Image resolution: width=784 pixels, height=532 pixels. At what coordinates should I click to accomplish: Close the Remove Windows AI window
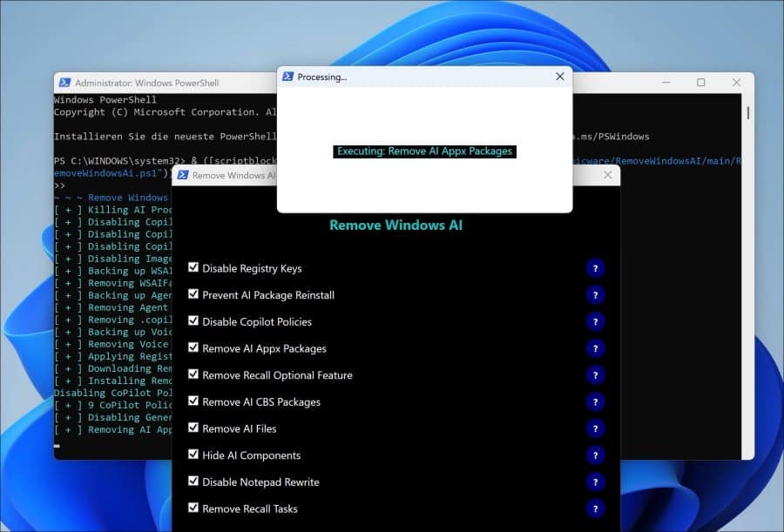607,175
